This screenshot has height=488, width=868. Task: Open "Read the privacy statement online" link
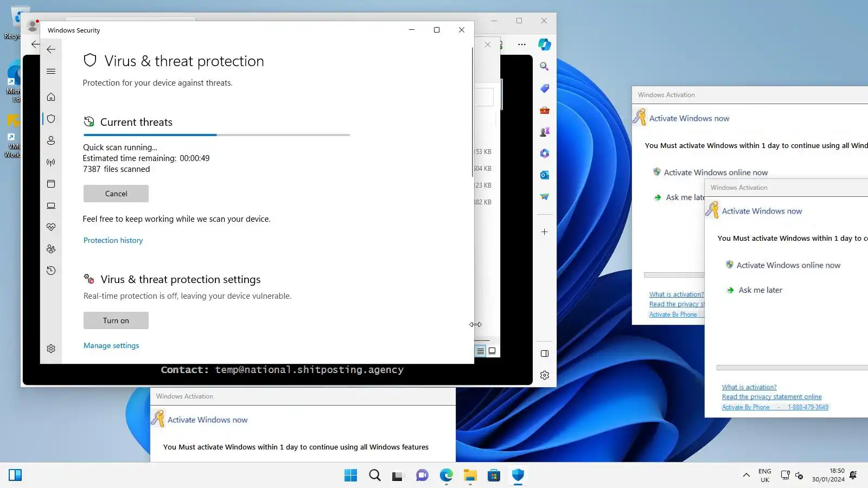[771, 397]
